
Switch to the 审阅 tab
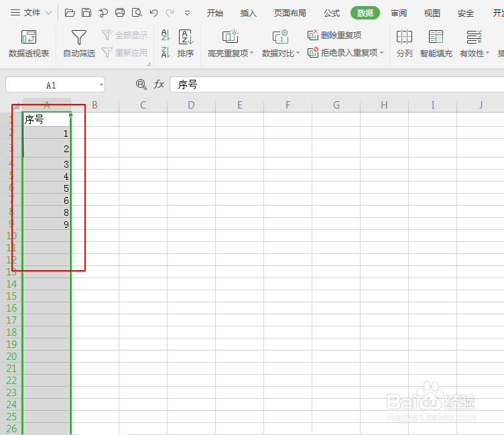tap(399, 13)
